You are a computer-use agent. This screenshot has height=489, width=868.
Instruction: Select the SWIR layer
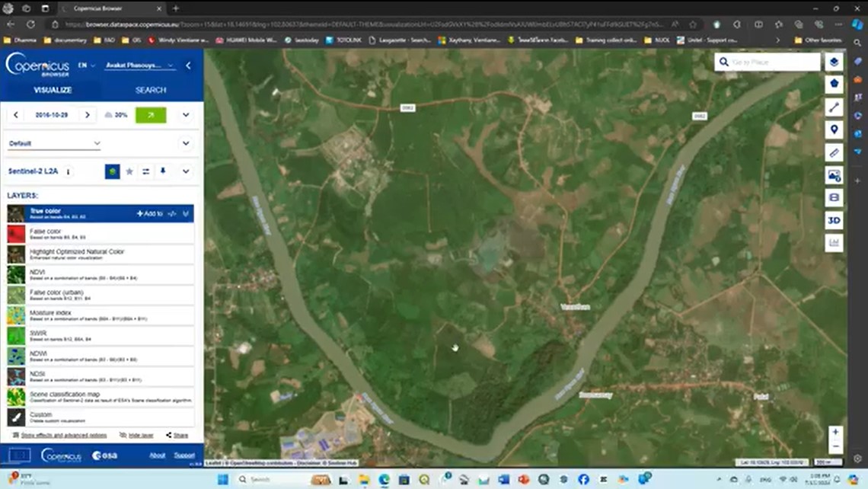[x=101, y=336]
